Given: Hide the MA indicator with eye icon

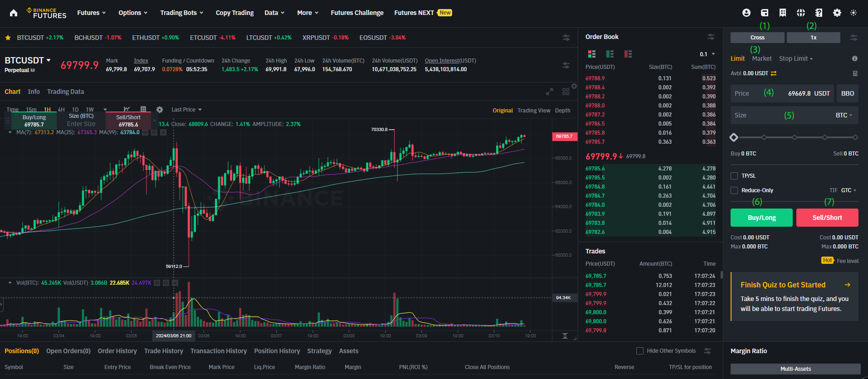Looking at the screenshot, I should click(145, 132).
